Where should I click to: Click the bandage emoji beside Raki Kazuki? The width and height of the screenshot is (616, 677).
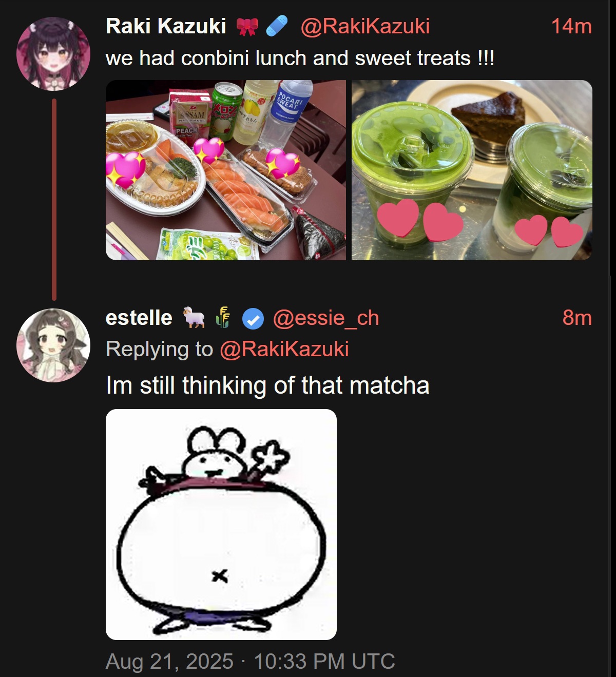pos(277,27)
